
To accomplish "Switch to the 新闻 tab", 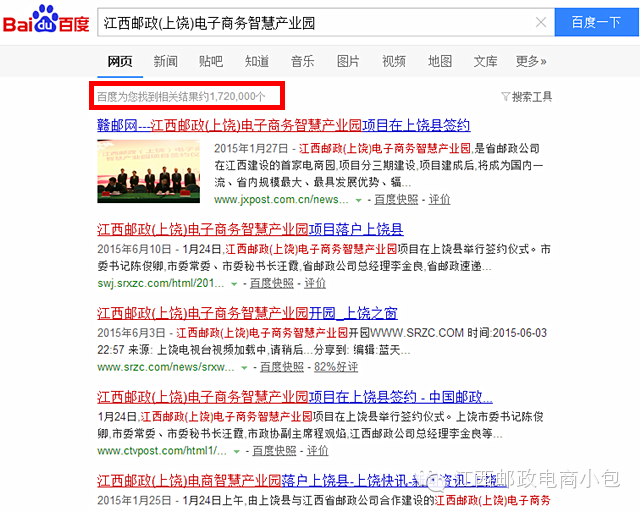I will click(165, 62).
